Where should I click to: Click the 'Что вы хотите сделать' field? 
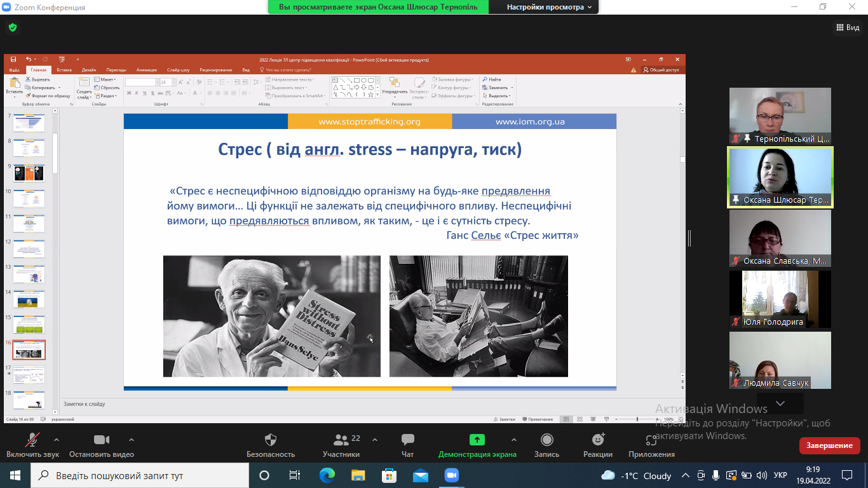tap(285, 70)
